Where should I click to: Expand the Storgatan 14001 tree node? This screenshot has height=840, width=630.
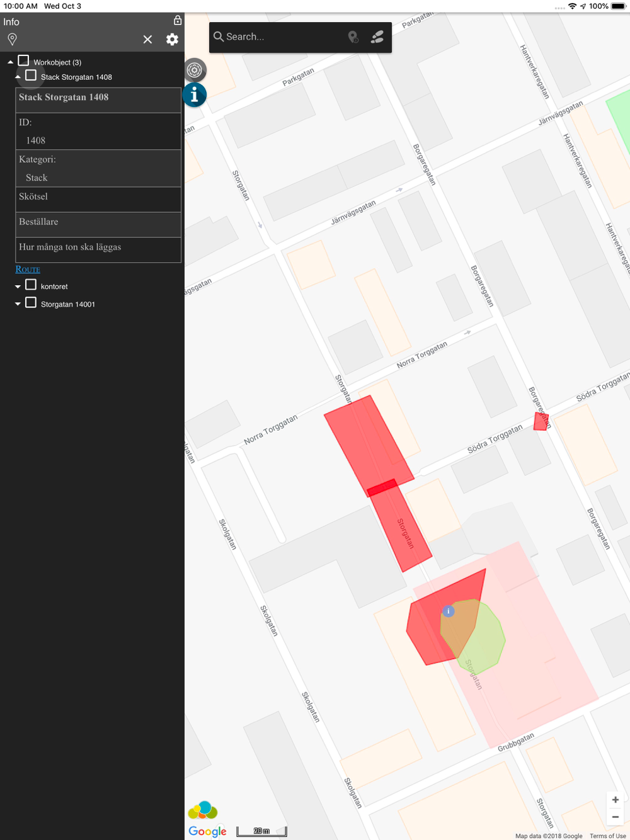tap(18, 304)
